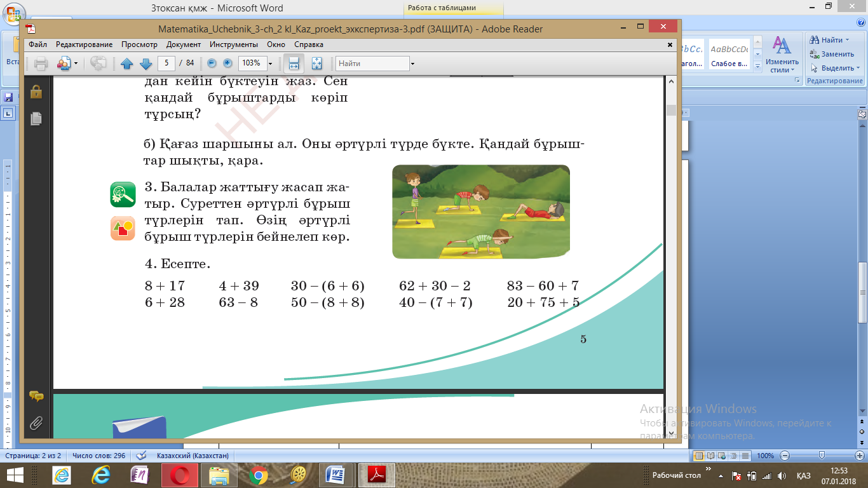Click the Reader scrollbar up arrow
This screenshot has width=868, height=488.
(x=671, y=81)
